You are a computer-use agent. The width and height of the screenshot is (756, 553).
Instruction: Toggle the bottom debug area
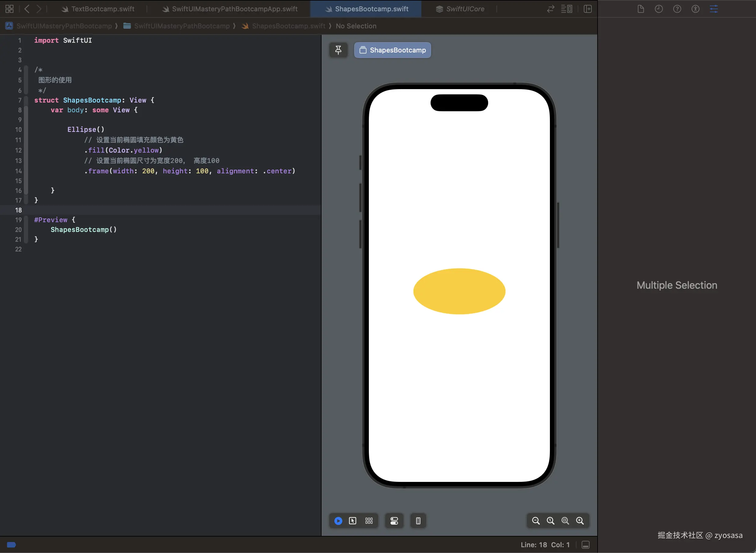click(x=586, y=545)
